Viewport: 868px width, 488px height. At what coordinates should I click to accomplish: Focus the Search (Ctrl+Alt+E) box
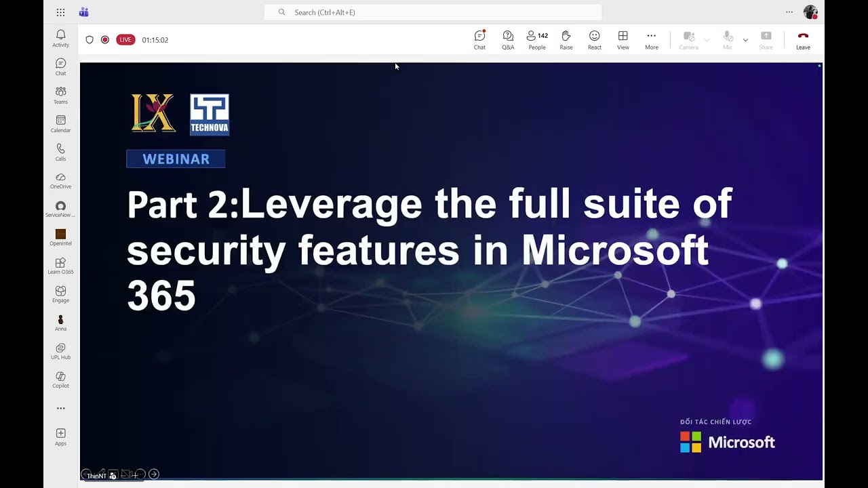433,12
